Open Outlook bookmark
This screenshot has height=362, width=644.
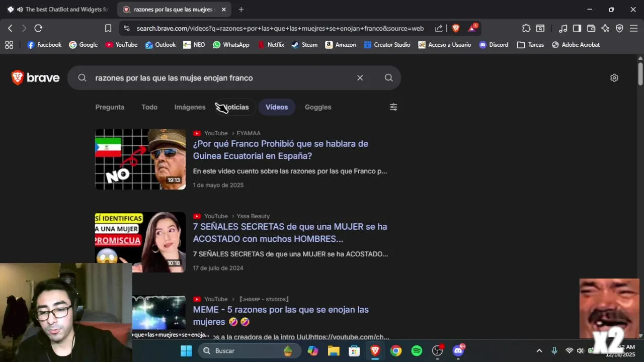(160, 45)
